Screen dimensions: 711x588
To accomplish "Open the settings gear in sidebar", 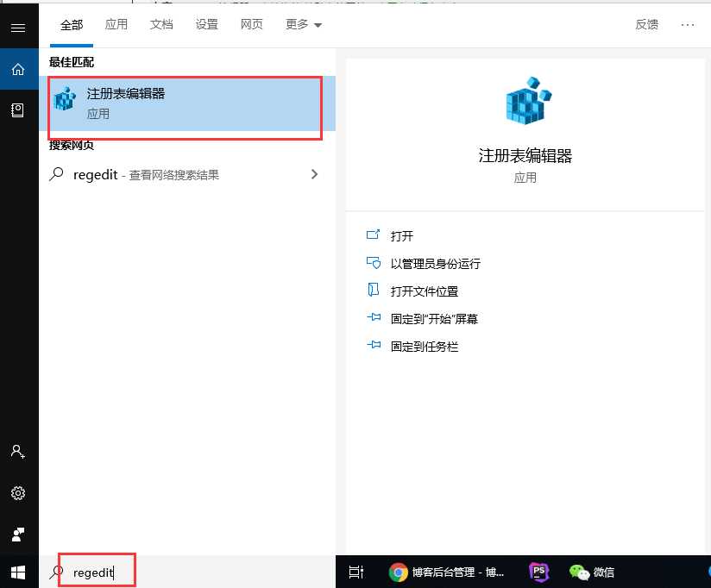I will 18,493.
